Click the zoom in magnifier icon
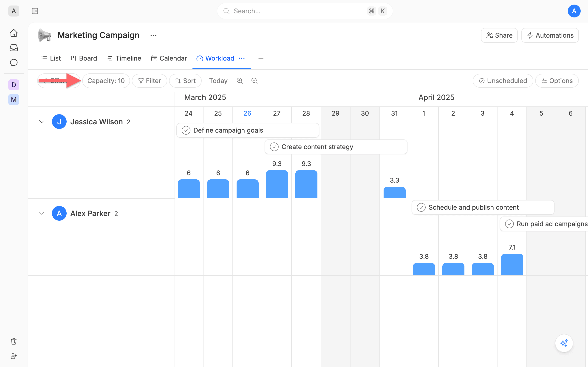Image resolution: width=588 pixels, height=367 pixels. (x=240, y=81)
